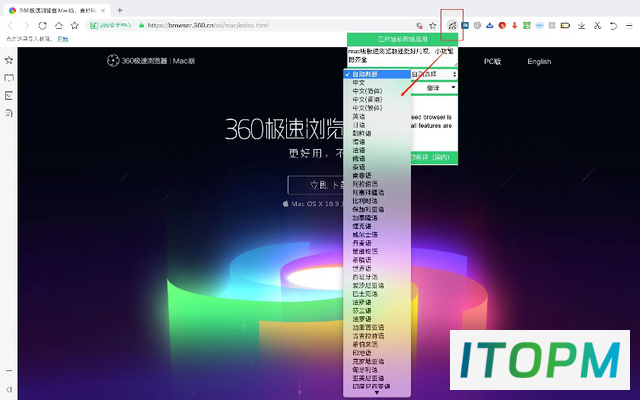
Task: Select 中文(简体) in the language list
Action: pos(377,91)
